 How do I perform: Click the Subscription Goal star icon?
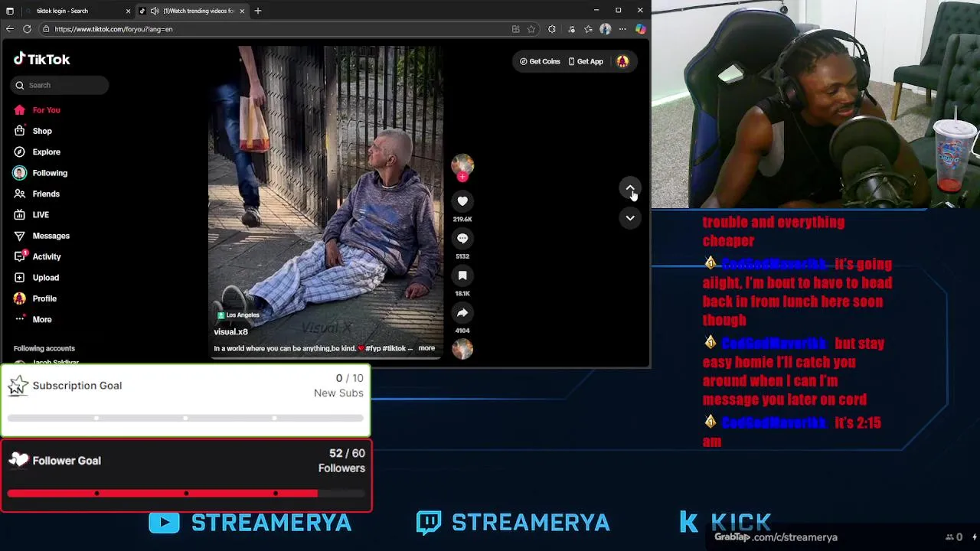coord(18,386)
